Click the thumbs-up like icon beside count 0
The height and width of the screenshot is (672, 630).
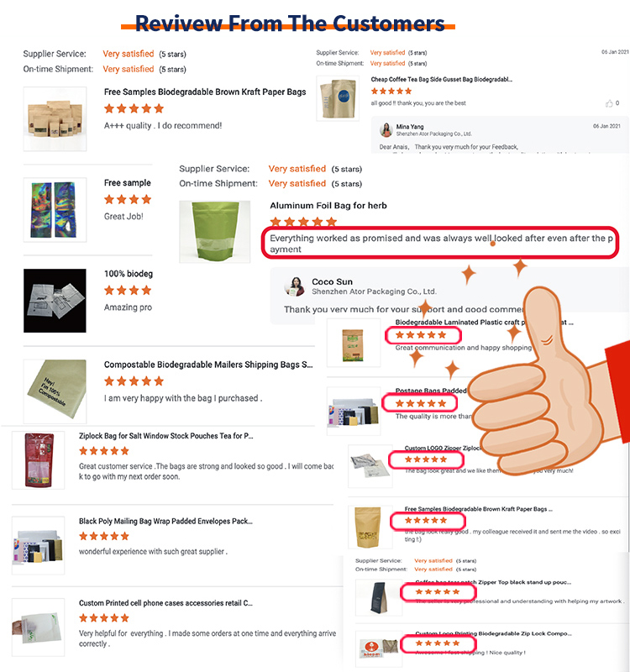tap(609, 103)
